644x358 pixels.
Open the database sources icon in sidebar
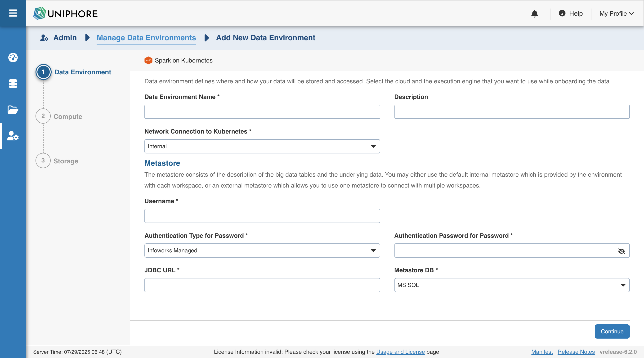pos(13,84)
